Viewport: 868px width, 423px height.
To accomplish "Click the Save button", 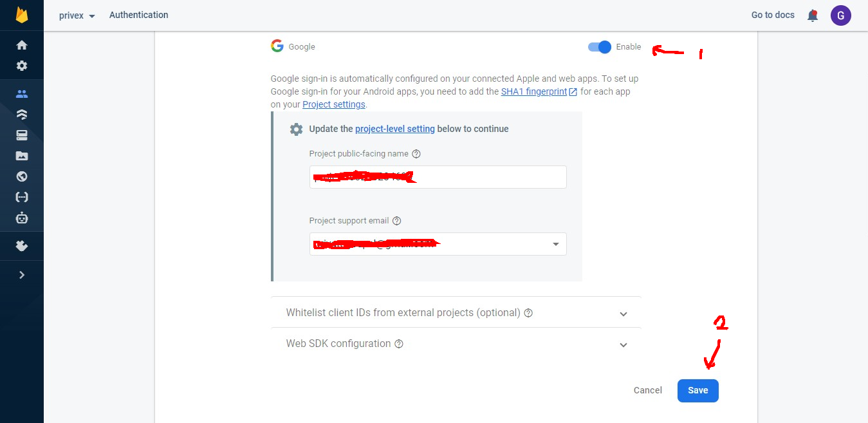I will 697,390.
